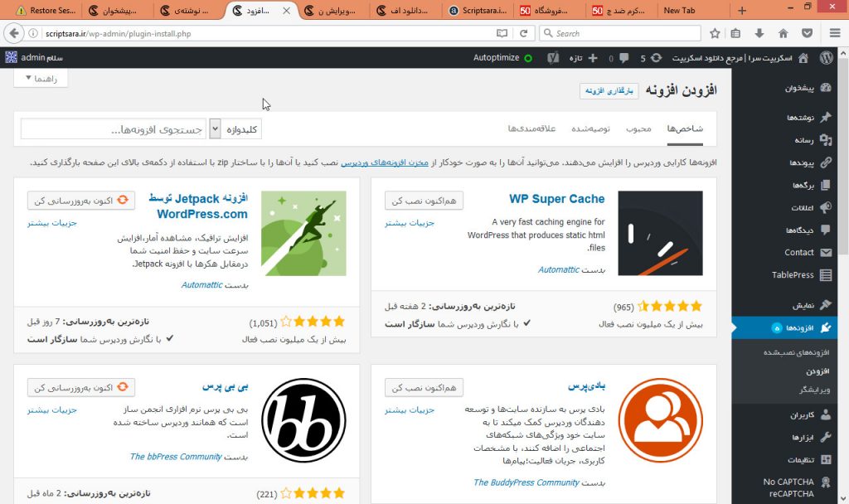Open افزونه‌های نصب‌شده installed plugins submenu
This screenshot has width=849, height=504.
796,352
